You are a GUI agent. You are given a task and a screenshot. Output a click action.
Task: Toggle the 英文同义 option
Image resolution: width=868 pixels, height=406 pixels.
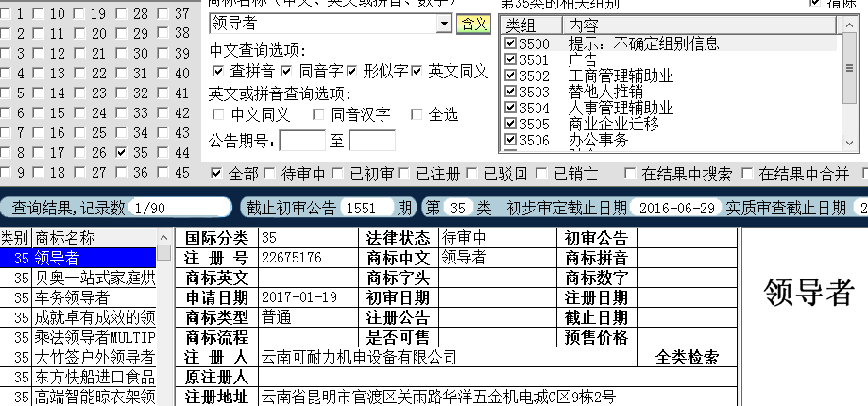click(417, 72)
